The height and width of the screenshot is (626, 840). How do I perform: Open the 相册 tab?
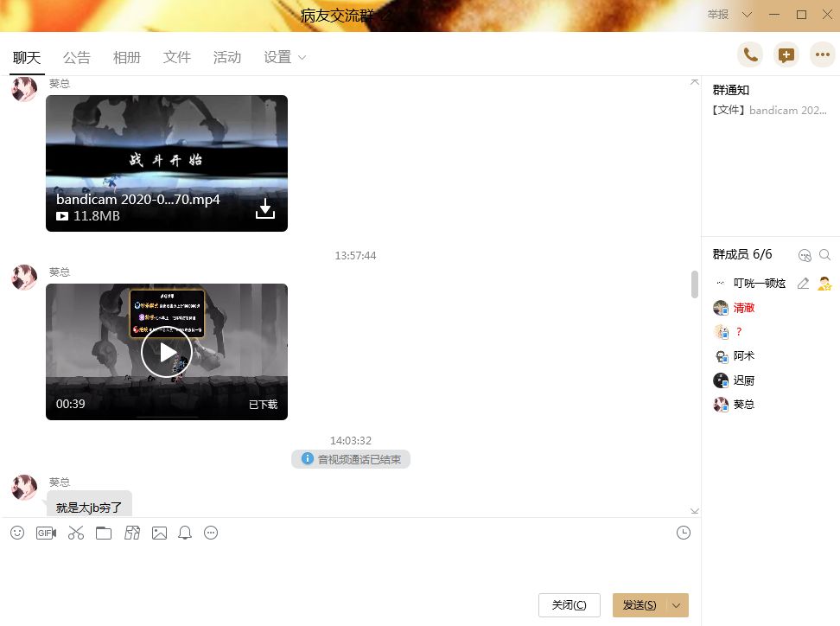click(x=127, y=57)
